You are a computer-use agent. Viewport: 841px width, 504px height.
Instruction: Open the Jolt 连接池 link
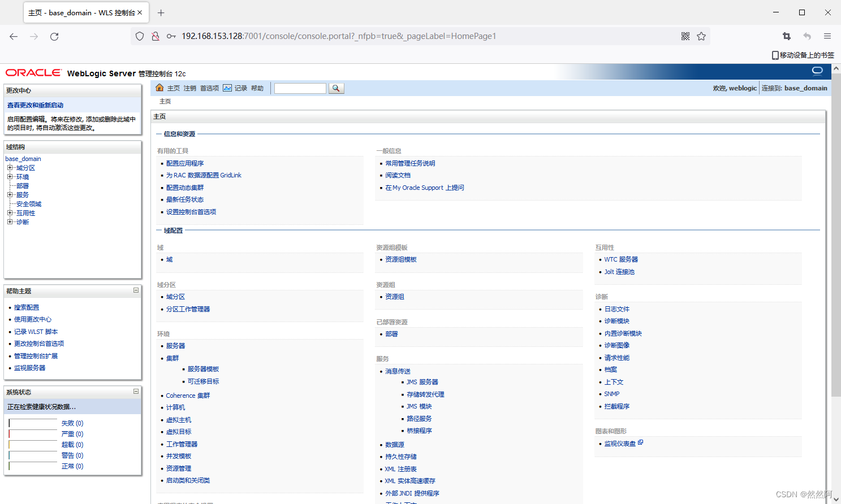pyautogui.click(x=619, y=272)
